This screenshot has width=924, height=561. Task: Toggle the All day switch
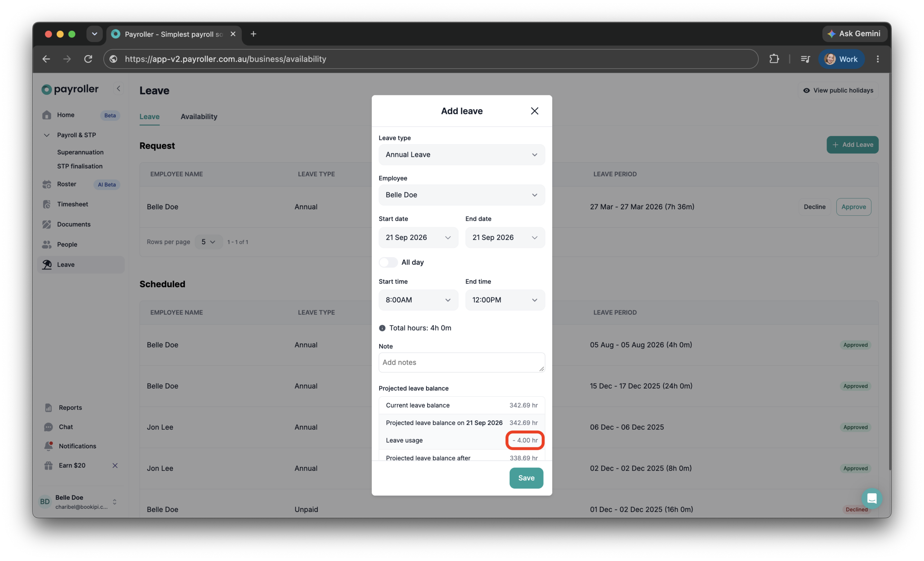point(388,262)
